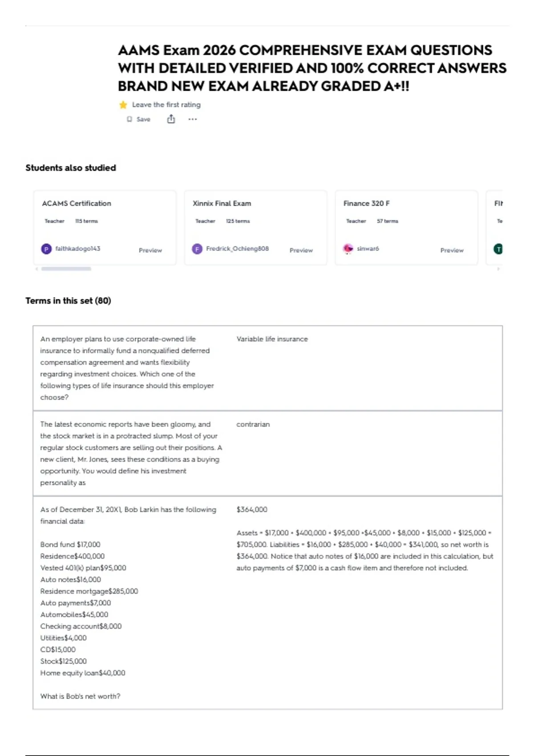Click the Save bookmark icon
The image size is (534, 756).
coord(129,119)
